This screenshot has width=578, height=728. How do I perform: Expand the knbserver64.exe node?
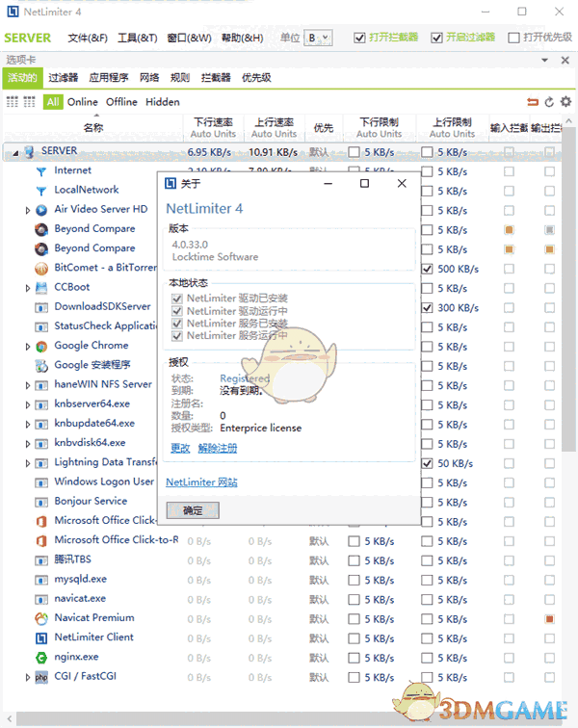(27, 404)
